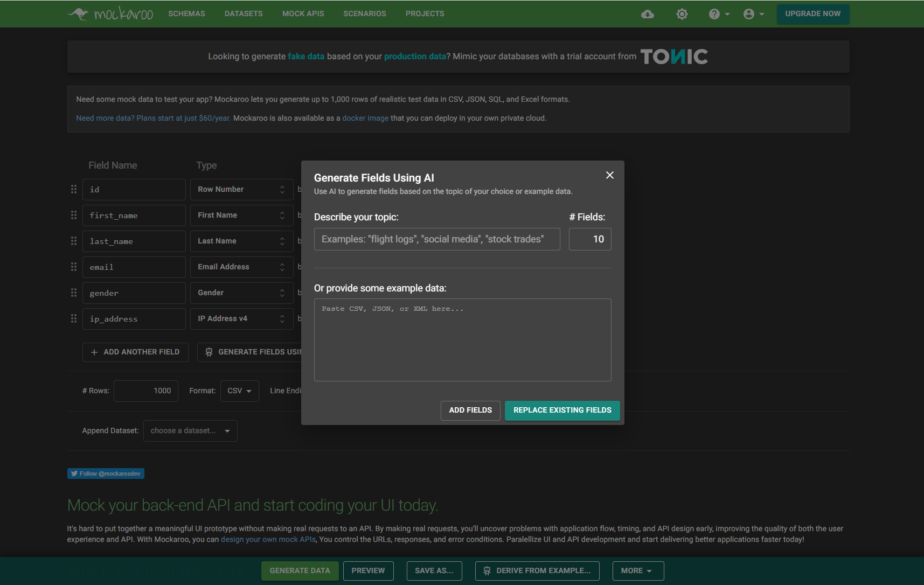Edit the ip_address field name input

[x=134, y=319]
